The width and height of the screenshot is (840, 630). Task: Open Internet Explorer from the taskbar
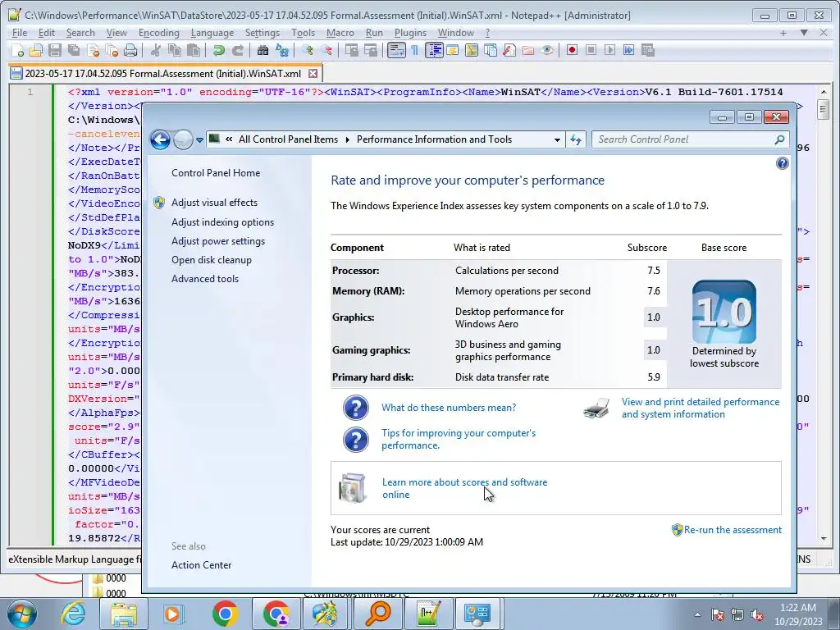pyautogui.click(x=73, y=614)
